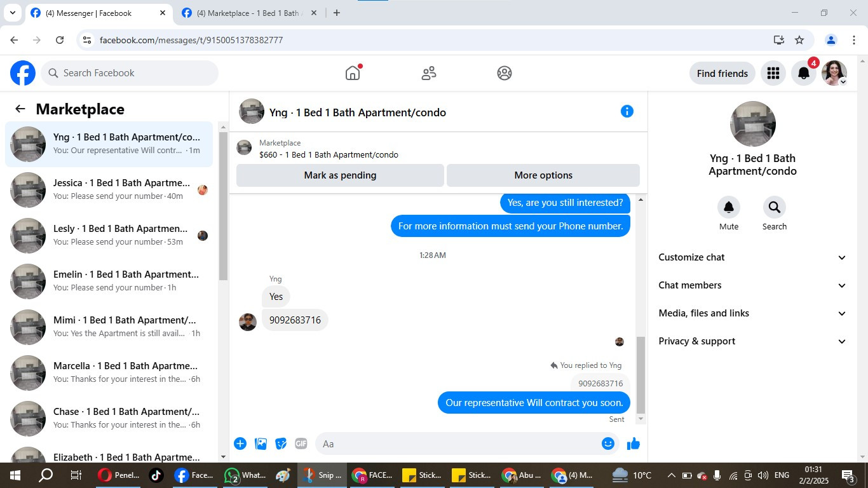
Task: Bookmark this page star icon
Action: 799,40
